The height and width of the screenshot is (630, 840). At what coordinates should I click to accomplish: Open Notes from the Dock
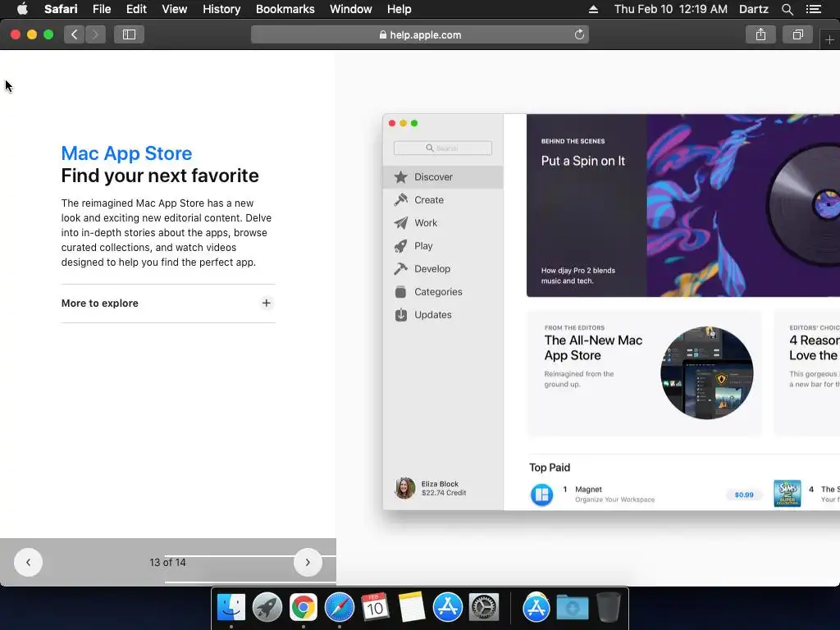(412, 608)
